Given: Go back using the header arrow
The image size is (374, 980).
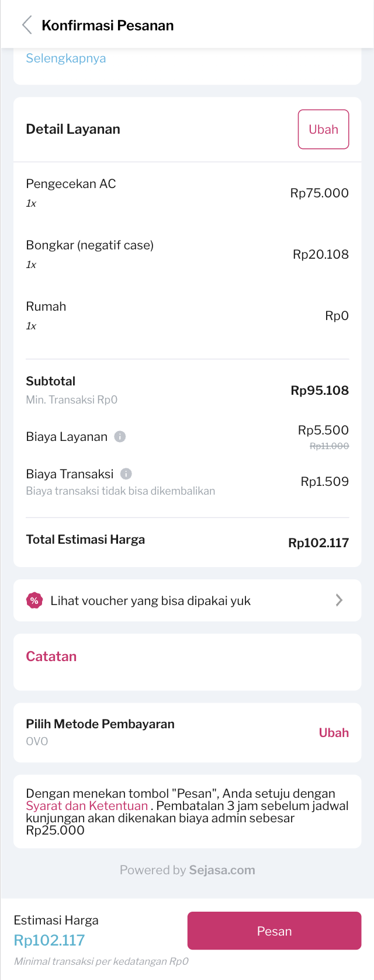Looking at the screenshot, I should pos(27,25).
